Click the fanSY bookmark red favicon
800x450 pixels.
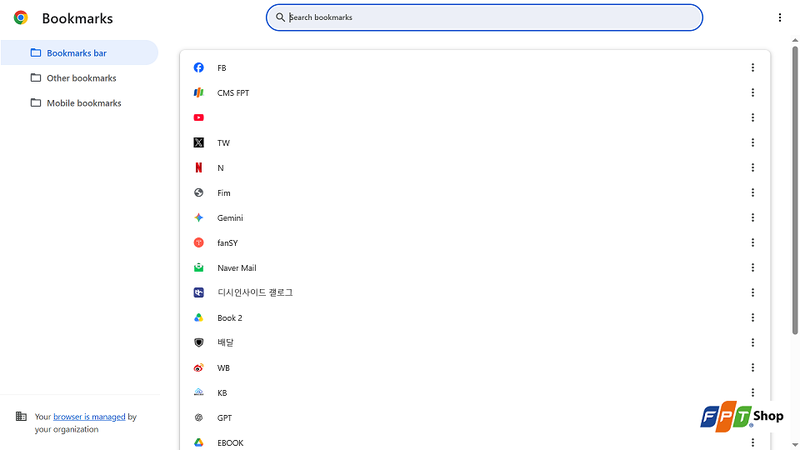(198, 243)
